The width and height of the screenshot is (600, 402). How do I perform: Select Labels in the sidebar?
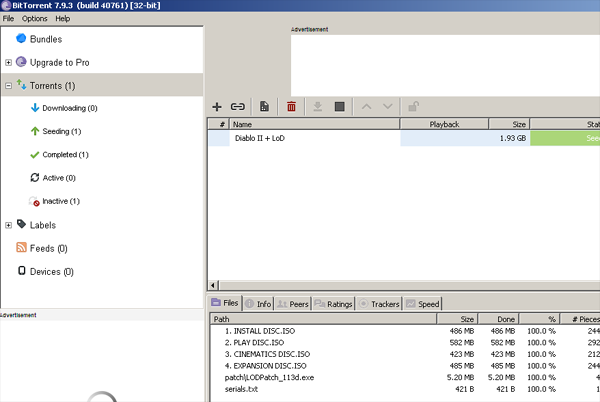coord(42,225)
